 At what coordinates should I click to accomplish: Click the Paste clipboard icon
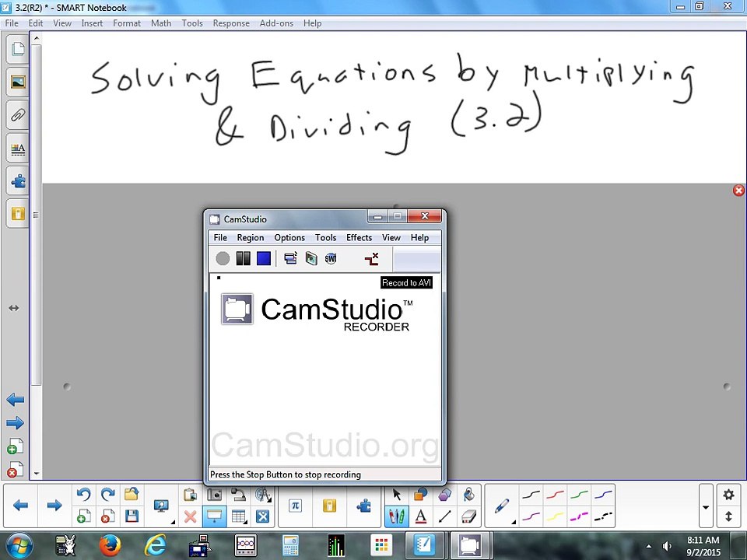[190, 495]
